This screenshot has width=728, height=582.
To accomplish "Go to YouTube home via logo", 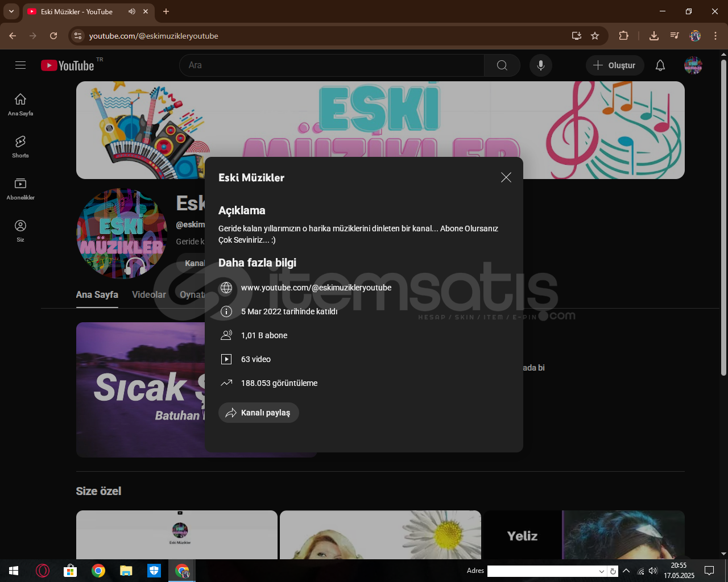I will tap(68, 65).
